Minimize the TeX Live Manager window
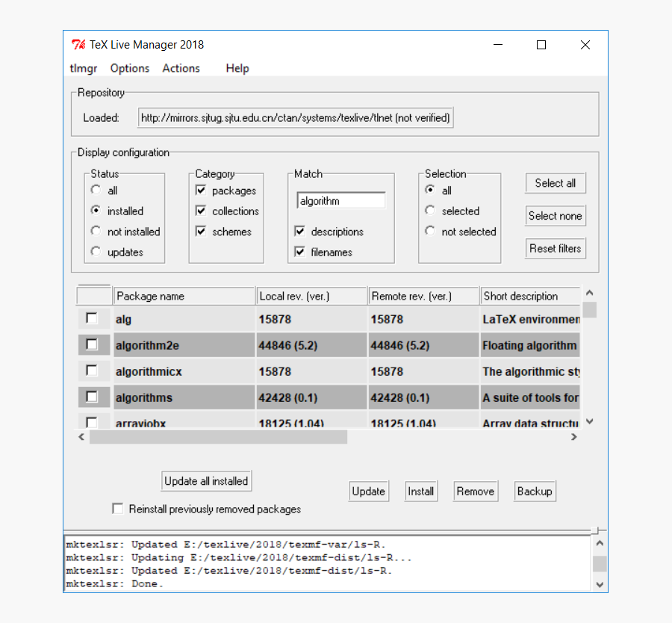 click(498, 45)
